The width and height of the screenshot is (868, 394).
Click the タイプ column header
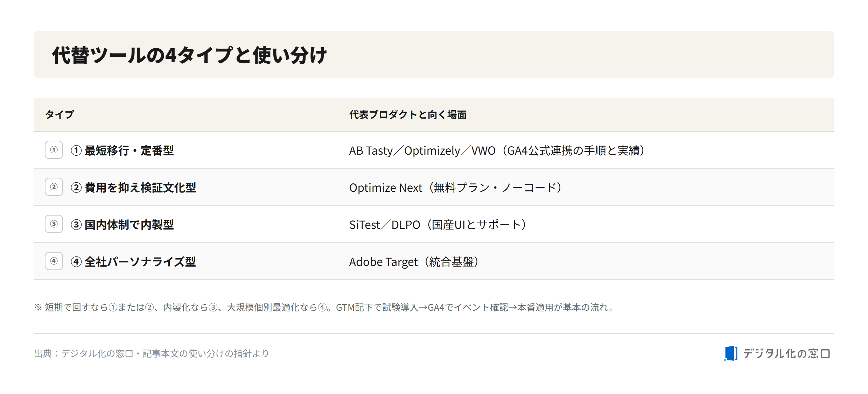click(59, 114)
